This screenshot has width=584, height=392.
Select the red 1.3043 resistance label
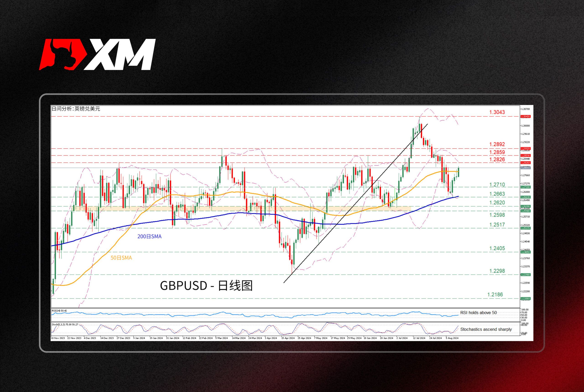pyautogui.click(x=497, y=112)
